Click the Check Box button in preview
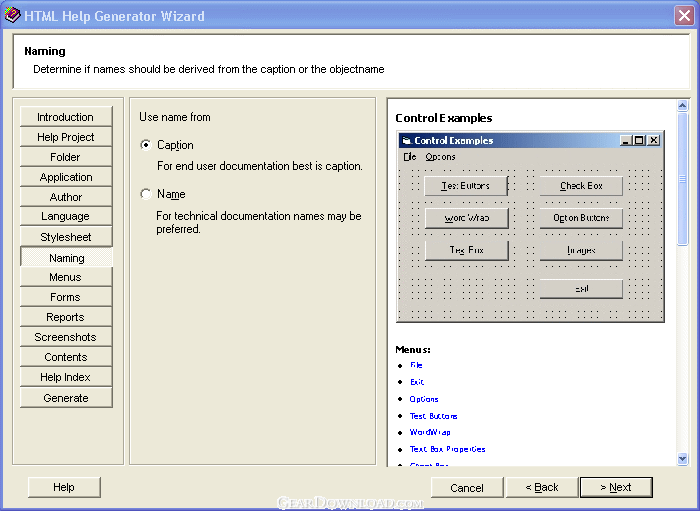Image resolution: width=700 pixels, height=511 pixels. pyautogui.click(x=581, y=186)
